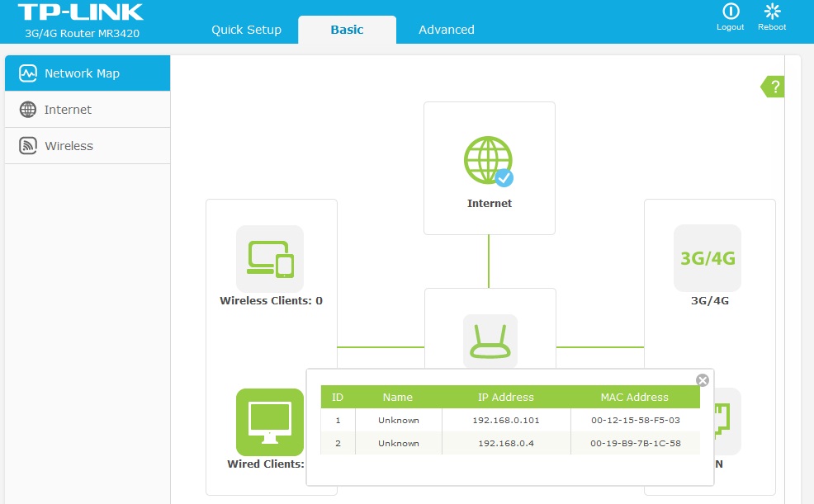
Task: Open the green help question mark
Action: 774,87
